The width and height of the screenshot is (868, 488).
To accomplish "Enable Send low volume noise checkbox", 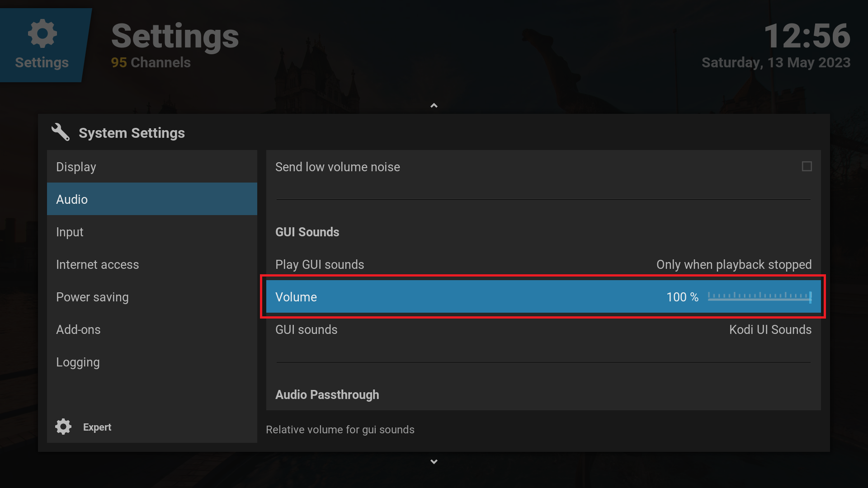I will point(807,167).
